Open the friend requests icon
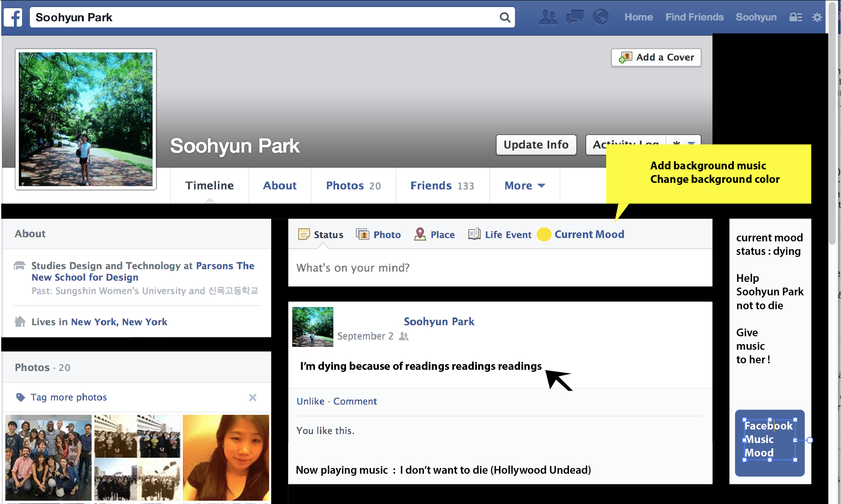This screenshot has width=841, height=504. 548,17
